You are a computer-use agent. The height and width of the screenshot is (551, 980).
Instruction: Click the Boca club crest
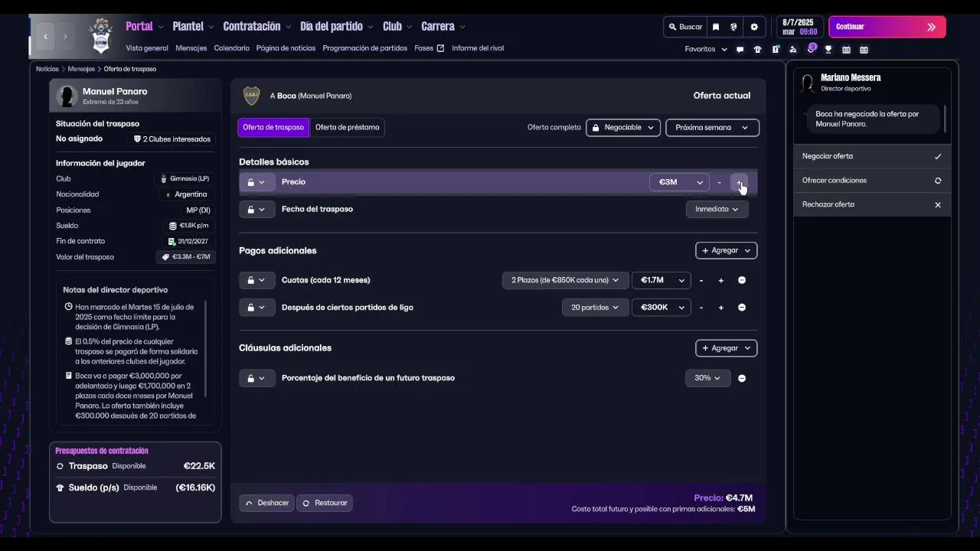tap(251, 96)
